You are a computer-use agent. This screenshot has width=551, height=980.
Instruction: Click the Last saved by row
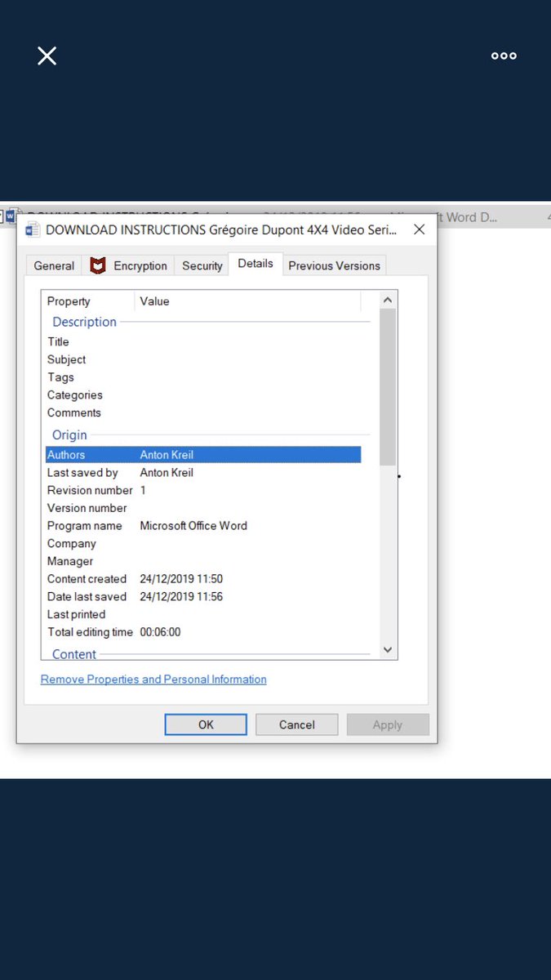point(203,473)
